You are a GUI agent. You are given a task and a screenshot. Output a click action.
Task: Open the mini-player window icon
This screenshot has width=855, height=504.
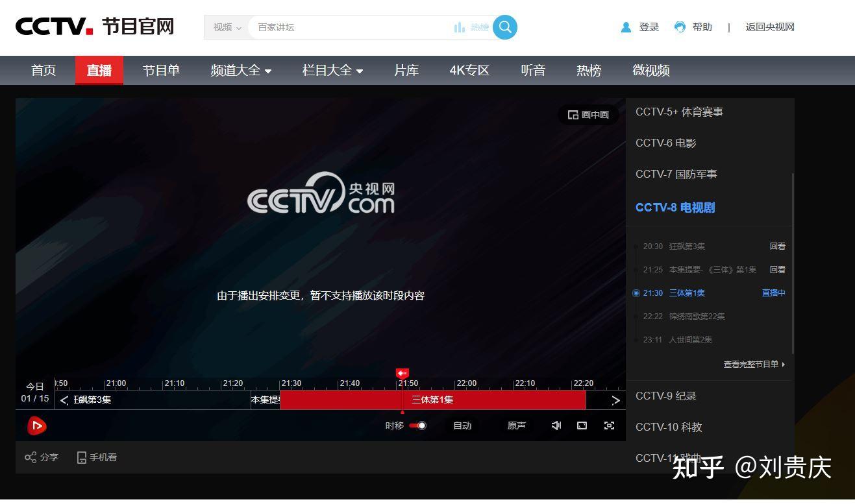(x=582, y=426)
